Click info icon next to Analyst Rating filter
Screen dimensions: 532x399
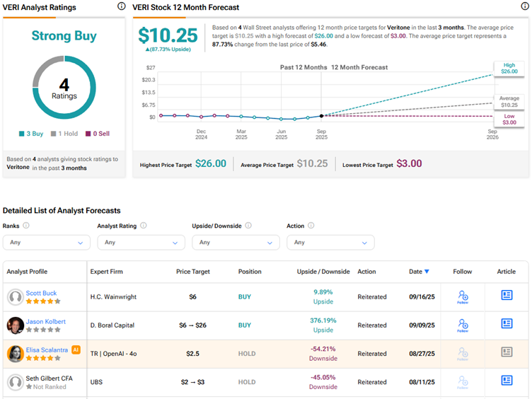click(144, 226)
